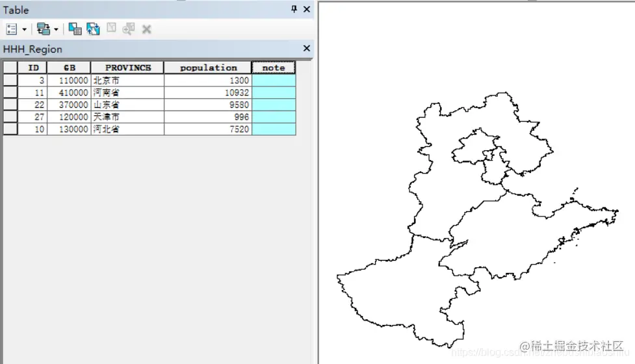Open the Related Tables icon
Screen dimensions: 635x364
tap(44, 29)
